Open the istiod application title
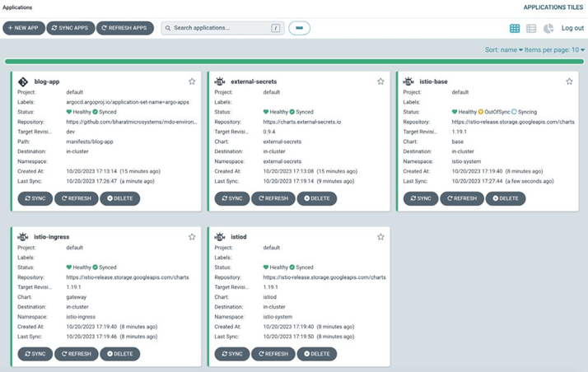Screen dimensions: 588x372 point(239,237)
